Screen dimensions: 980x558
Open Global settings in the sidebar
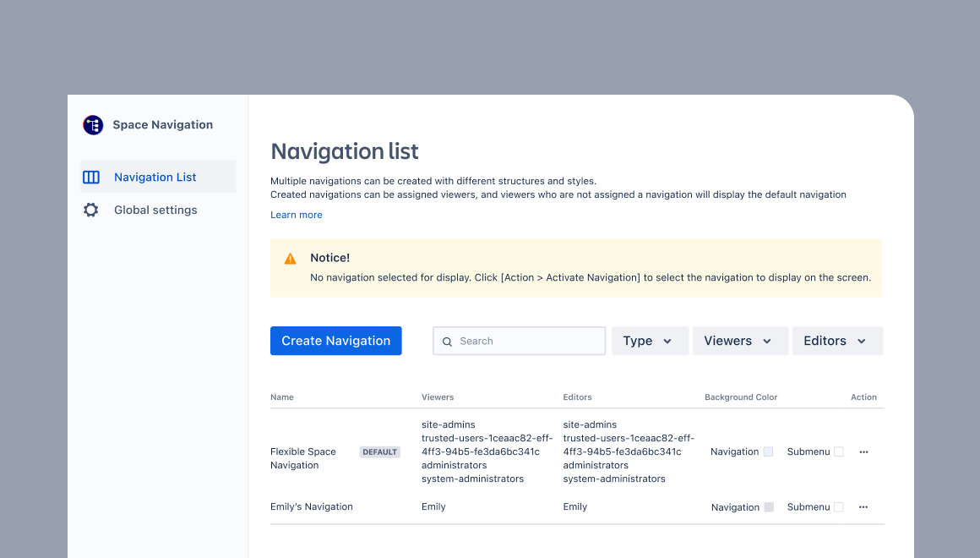158,211
